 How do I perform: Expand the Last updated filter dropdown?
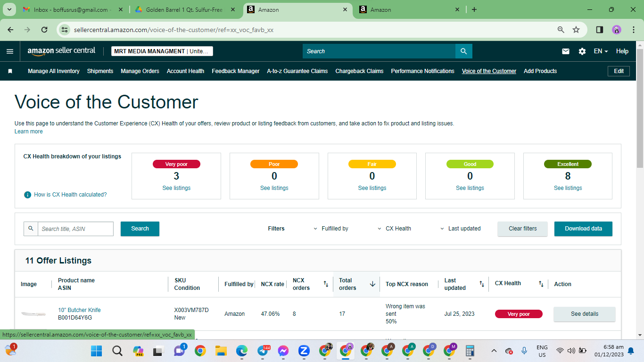(460, 229)
